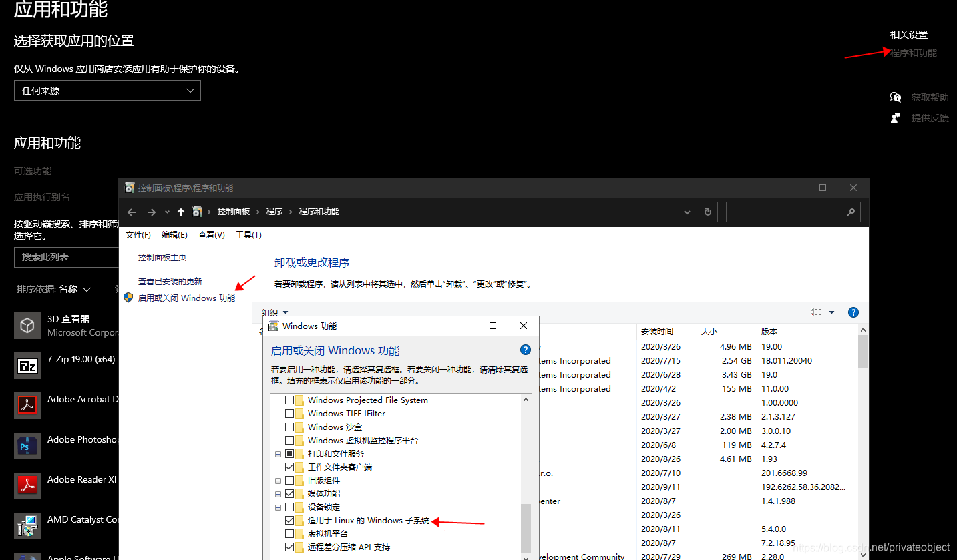Image resolution: width=957 pixels, height=560 pixels.
Task: Enable 虚拟机平台 checkbox
Action: pyautogui.click(x=290, y=534)
